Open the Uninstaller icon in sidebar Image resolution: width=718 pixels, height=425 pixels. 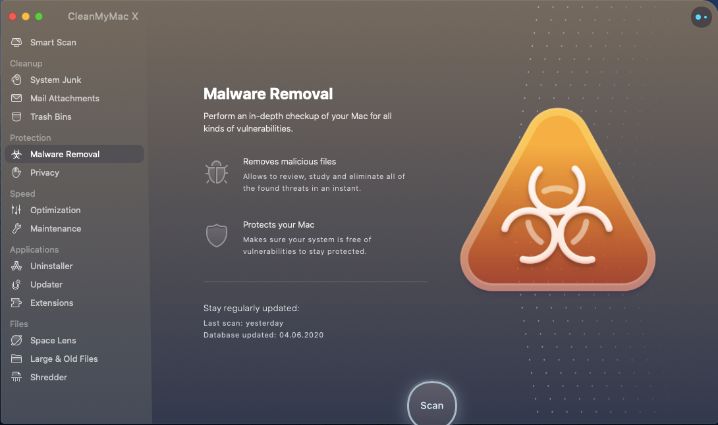[x=16, y=266]
